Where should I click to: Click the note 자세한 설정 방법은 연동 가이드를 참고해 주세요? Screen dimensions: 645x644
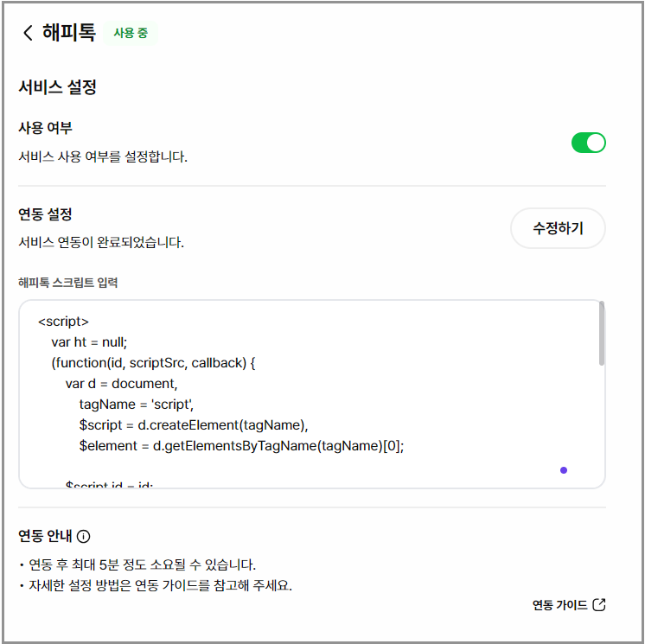point(160,585)
